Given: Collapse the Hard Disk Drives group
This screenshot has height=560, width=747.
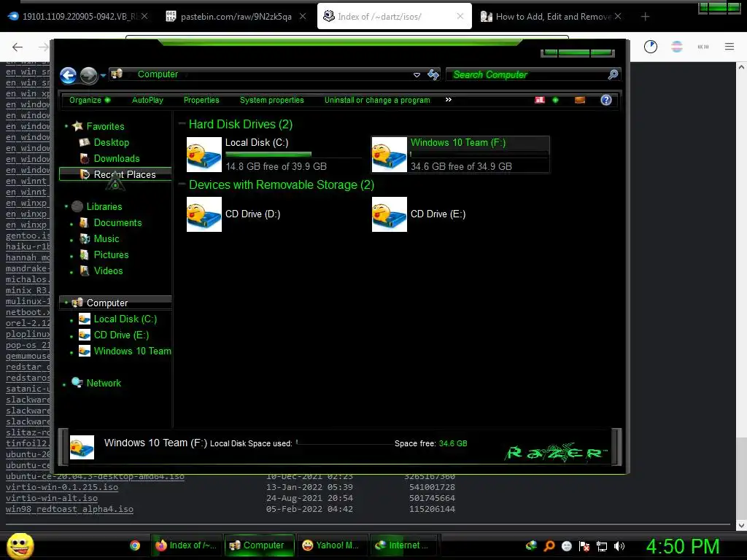Looking at the screenshot, I should 182,124.
